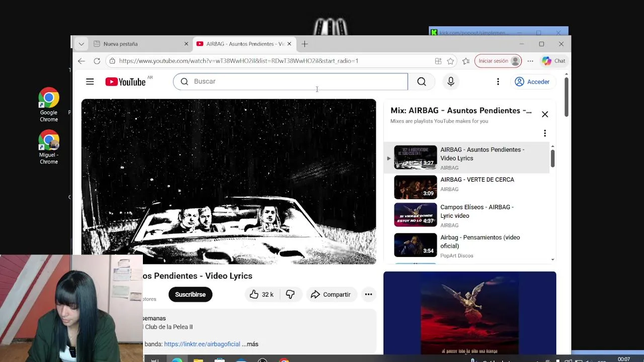Go back with the browser back arrow
Screen dimensions: 644x362
coord(82,61)
